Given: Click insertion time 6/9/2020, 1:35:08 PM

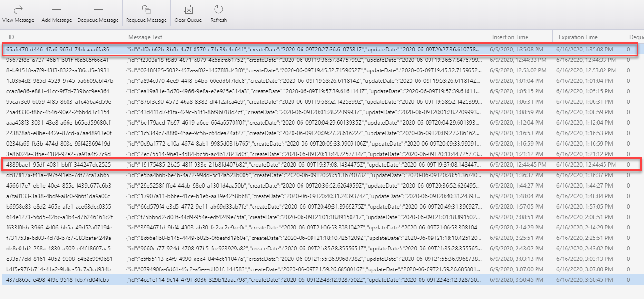Looking at the screenshot, I should click(x=517, y=49).
